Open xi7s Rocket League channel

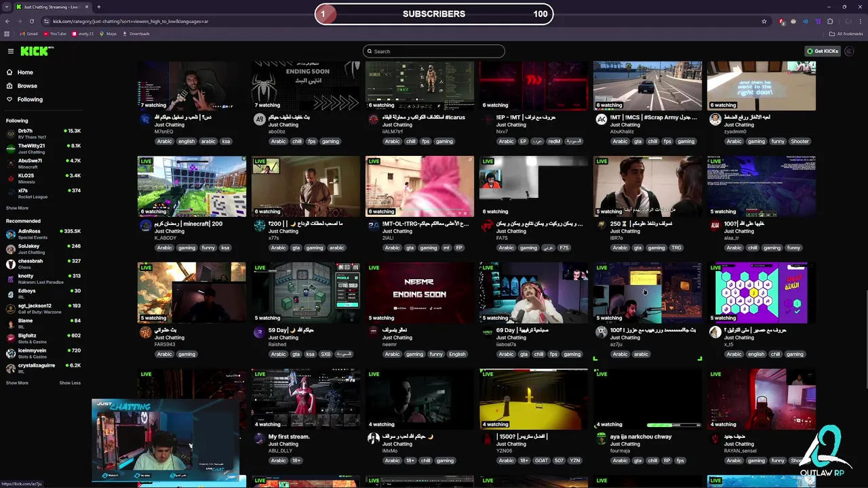tap(43, 194)
